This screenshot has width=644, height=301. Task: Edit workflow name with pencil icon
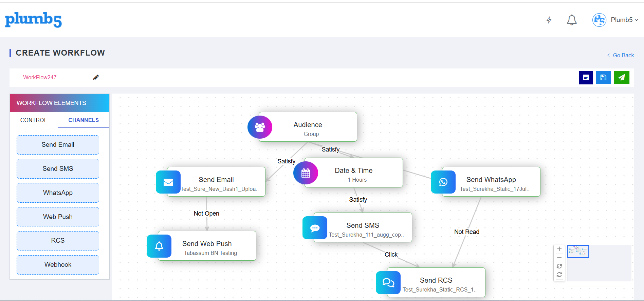click(96, 78)
